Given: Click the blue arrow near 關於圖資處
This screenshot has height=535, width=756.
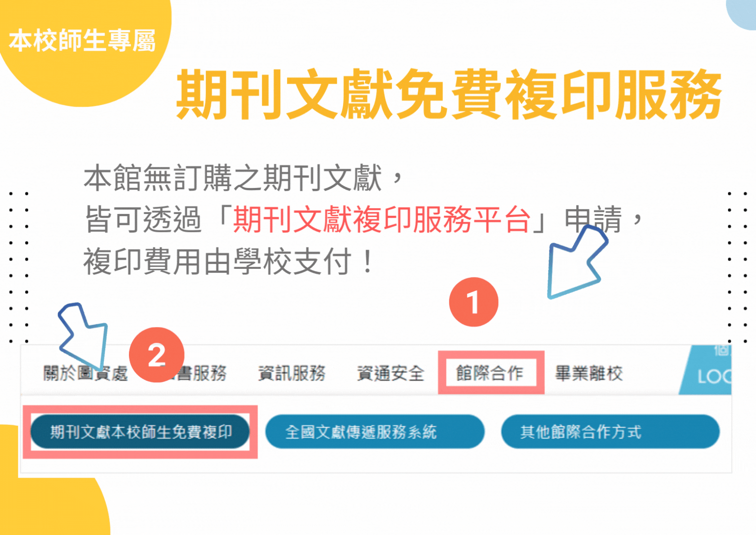Looking at the screenshot, I should point(84,335).
